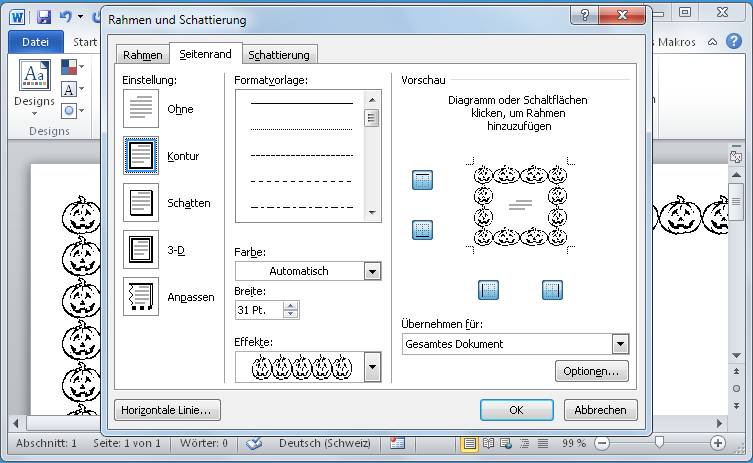Viewport: 753px width, 463px height.
Task: Toggle the ruler icon above vertical scrollbar
Action: (x=736, y=157)
